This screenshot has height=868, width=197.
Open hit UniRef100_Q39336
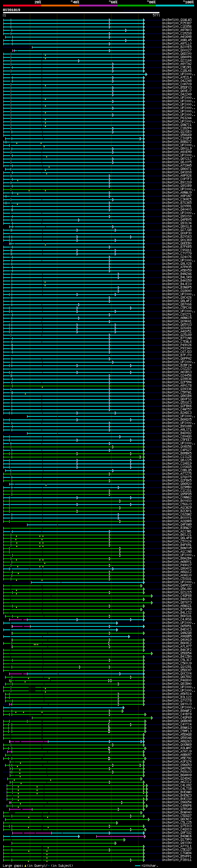pyautogui.click(x=177, y=389)
